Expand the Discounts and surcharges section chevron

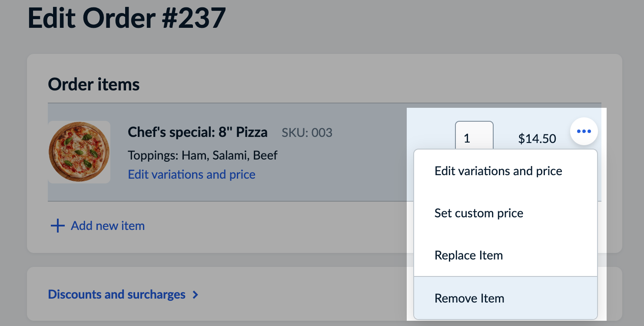195,294
